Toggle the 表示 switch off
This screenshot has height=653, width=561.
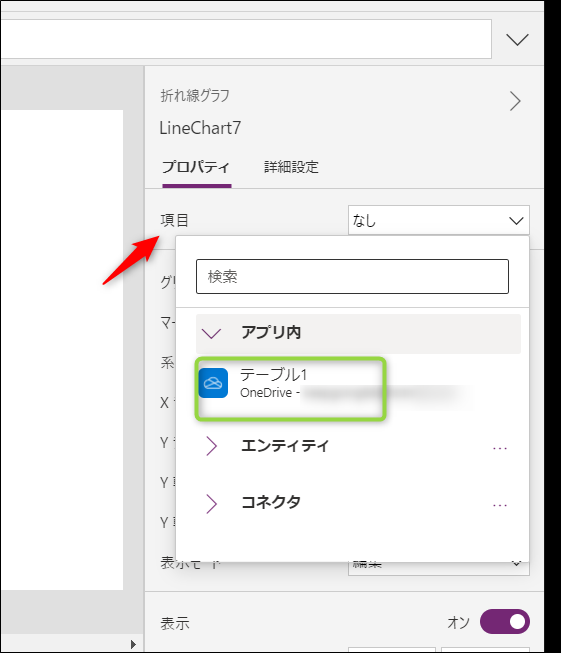tap(505, 622)
